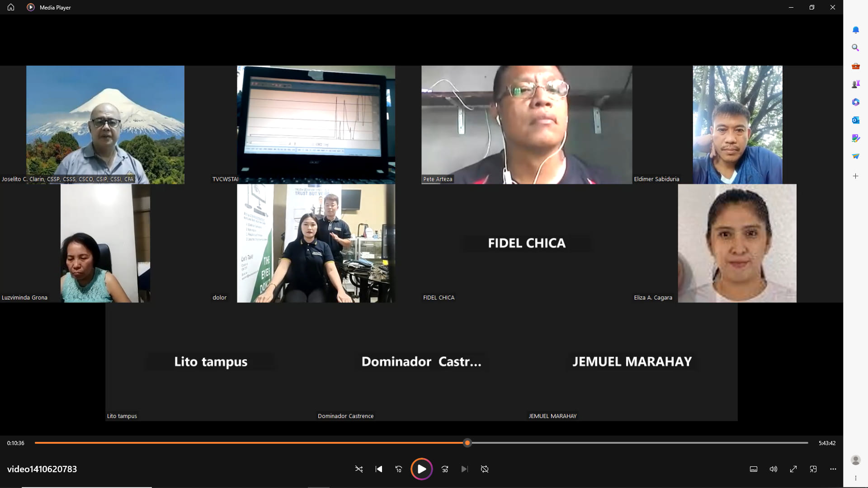Enter full screen mode
The width and height of the screenshot is (868, 488).
point(793,469)
